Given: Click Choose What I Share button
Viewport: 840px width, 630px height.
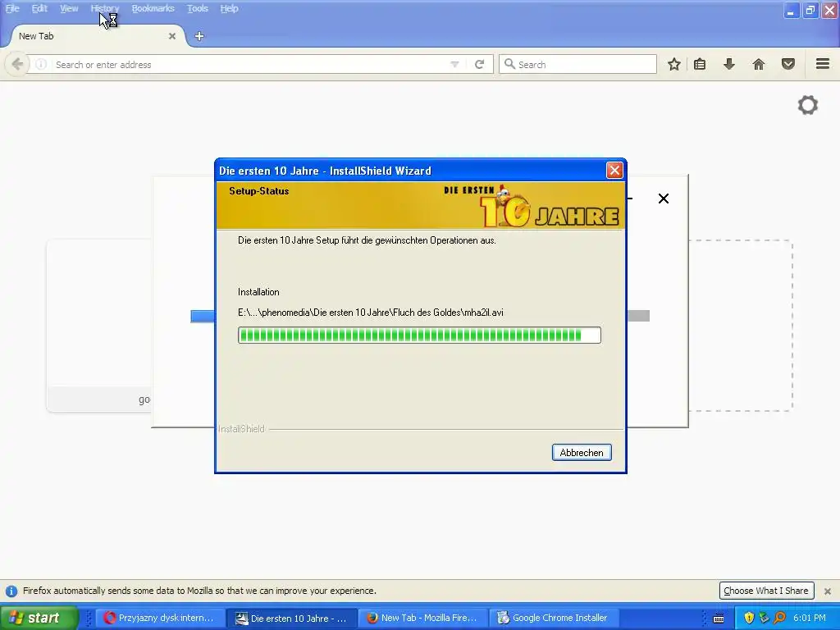Looking at the screenshot, I should 766,591.
